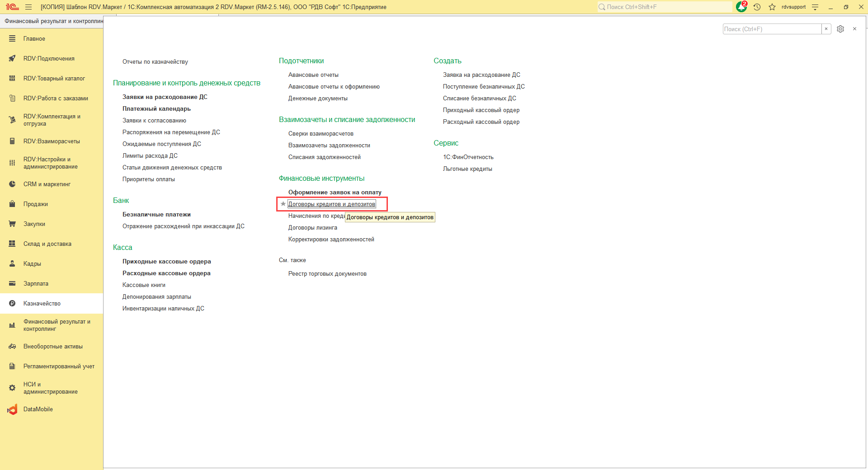The width and height of the screenshot is (868, 470).
Task: Click the Казначейство coin icon
Action: pyautogui.click(x=12, y=304)
